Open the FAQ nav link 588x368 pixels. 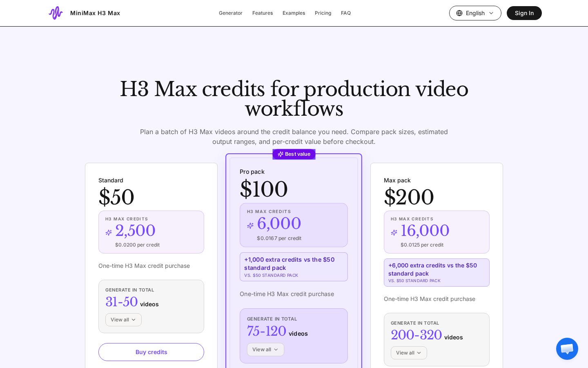(346, 13)
